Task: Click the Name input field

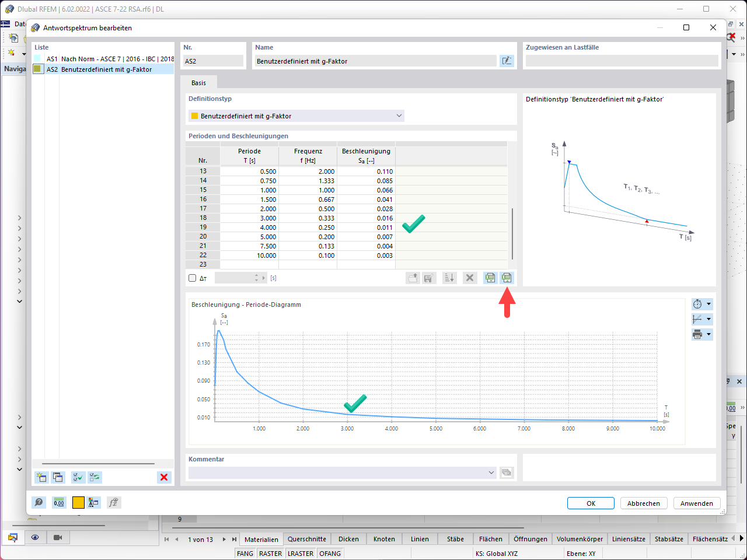Action: coord(376,61)
